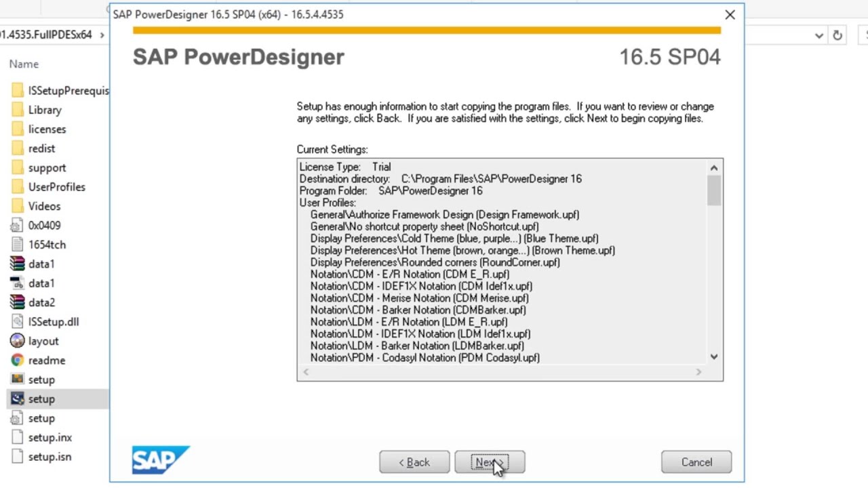Click the FullPDESx64 breadcrumb in Explorer

click(x=45, y=35)
